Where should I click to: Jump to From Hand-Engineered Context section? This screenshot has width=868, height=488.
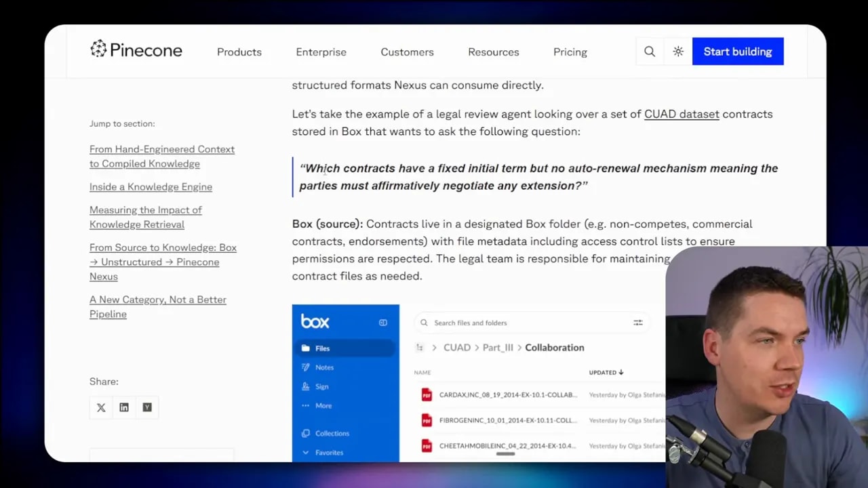tap(162, 157)
